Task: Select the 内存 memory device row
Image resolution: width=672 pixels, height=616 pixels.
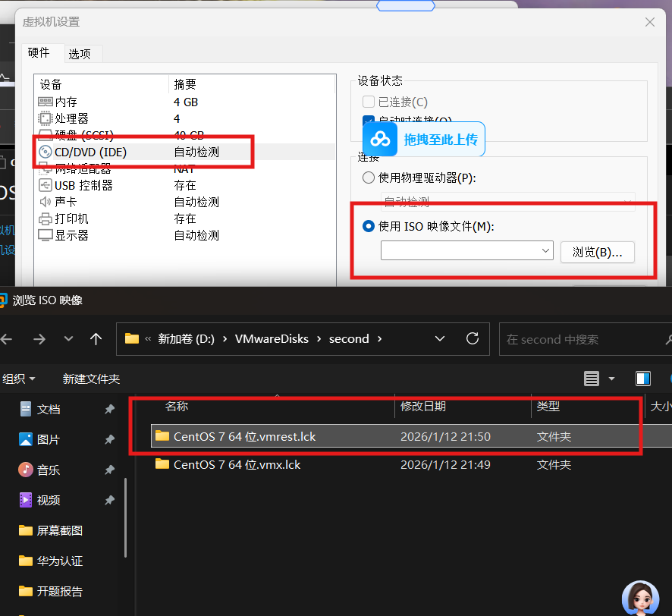Action: point(185,102)
